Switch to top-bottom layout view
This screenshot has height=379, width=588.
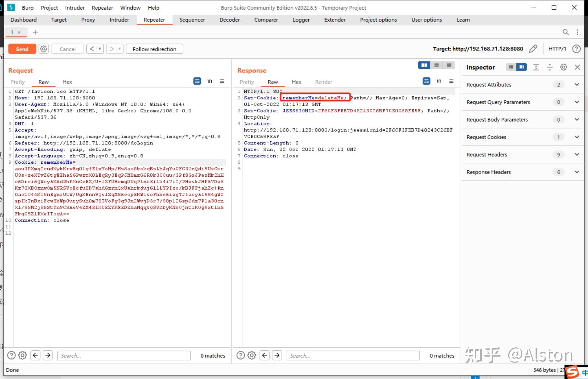point(437,65)
